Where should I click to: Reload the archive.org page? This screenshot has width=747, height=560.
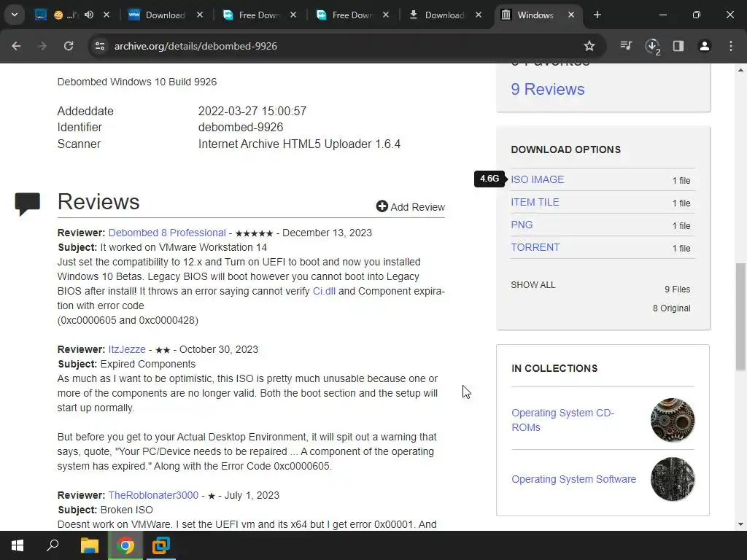[x=69, y=46]
